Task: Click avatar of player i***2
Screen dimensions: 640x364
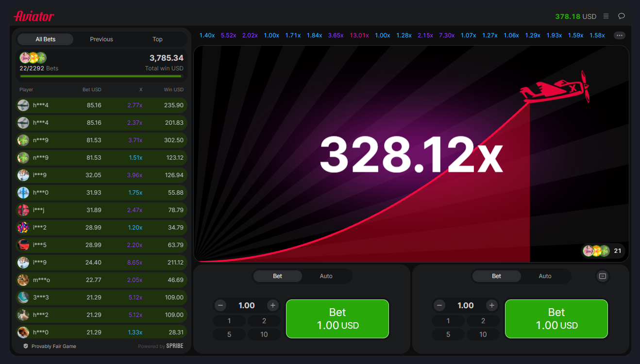Action: (x=23, y=228)
